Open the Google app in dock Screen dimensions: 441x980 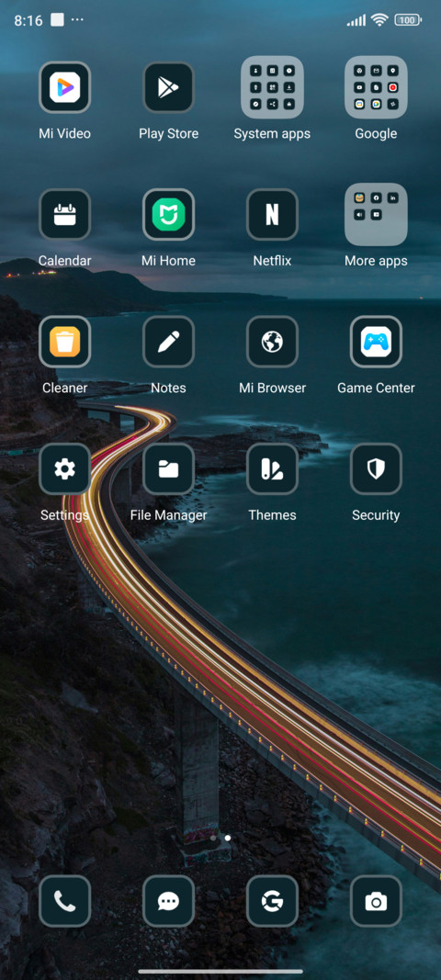point(272,901)
